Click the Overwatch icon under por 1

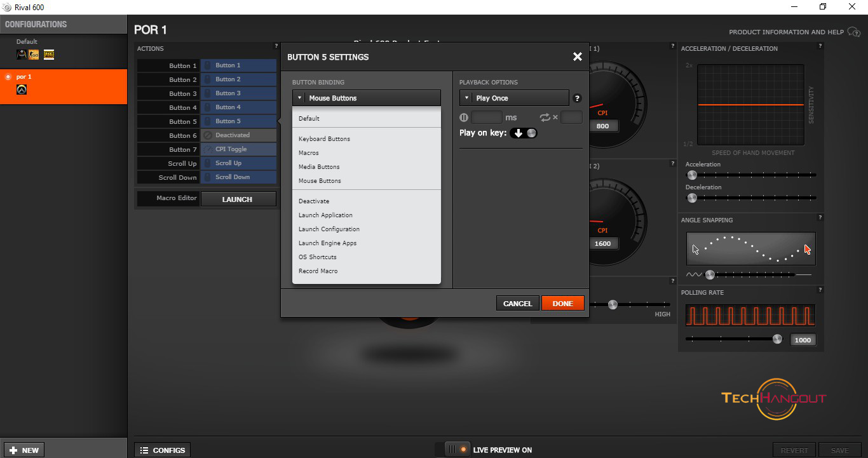pyautogui.click(x=22, y=90)
